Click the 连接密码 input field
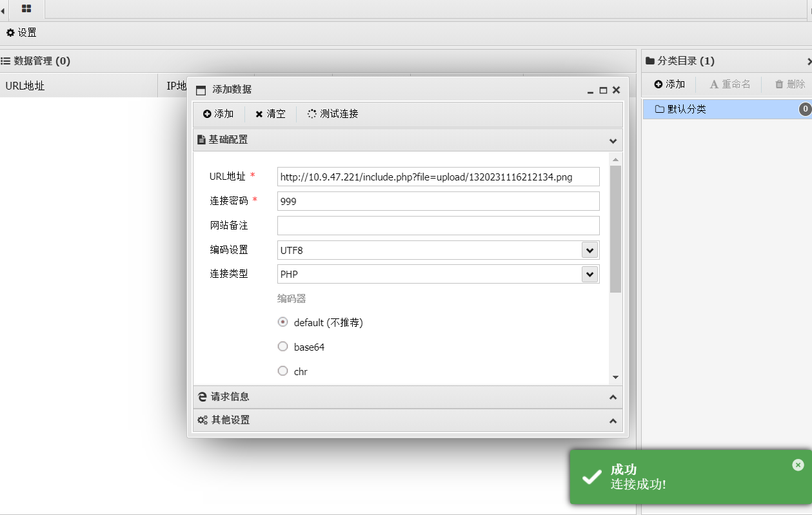The height and width of the screenshot is (515, 812). [439, 201]
